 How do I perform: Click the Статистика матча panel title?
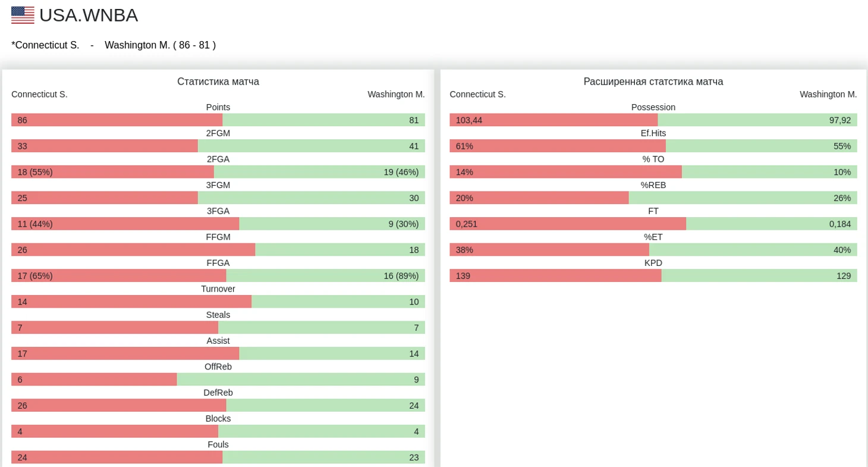218,82
